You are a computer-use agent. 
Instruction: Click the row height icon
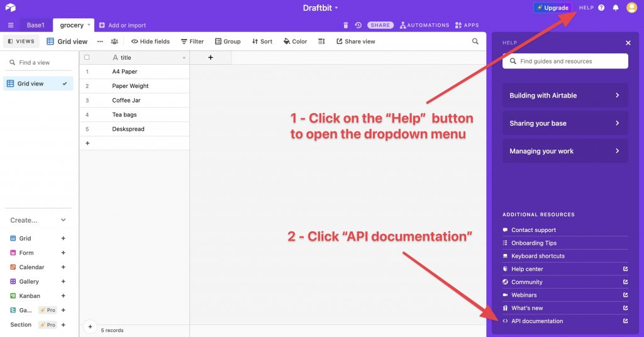pyautogui.click(x=321, y=41)
